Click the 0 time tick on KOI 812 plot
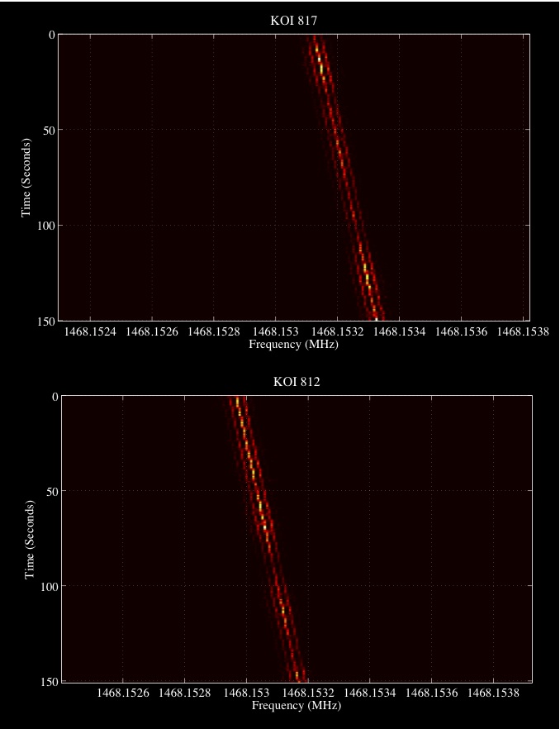560x729 pixels. [x=53, y=397]
